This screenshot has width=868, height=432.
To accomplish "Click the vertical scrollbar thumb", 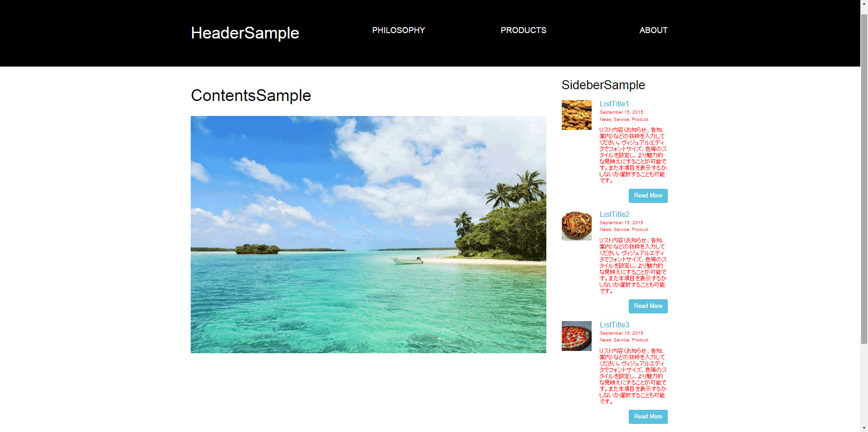I will point(864,179).
